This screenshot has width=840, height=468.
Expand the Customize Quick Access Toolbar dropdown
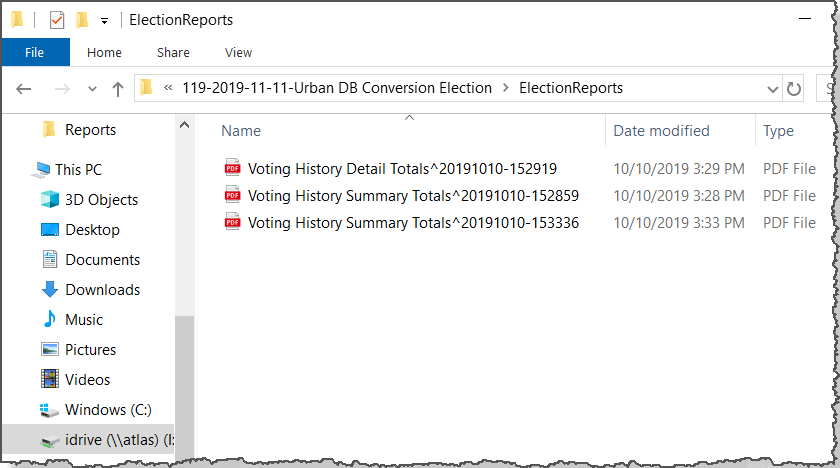click(x=104, y=21)
